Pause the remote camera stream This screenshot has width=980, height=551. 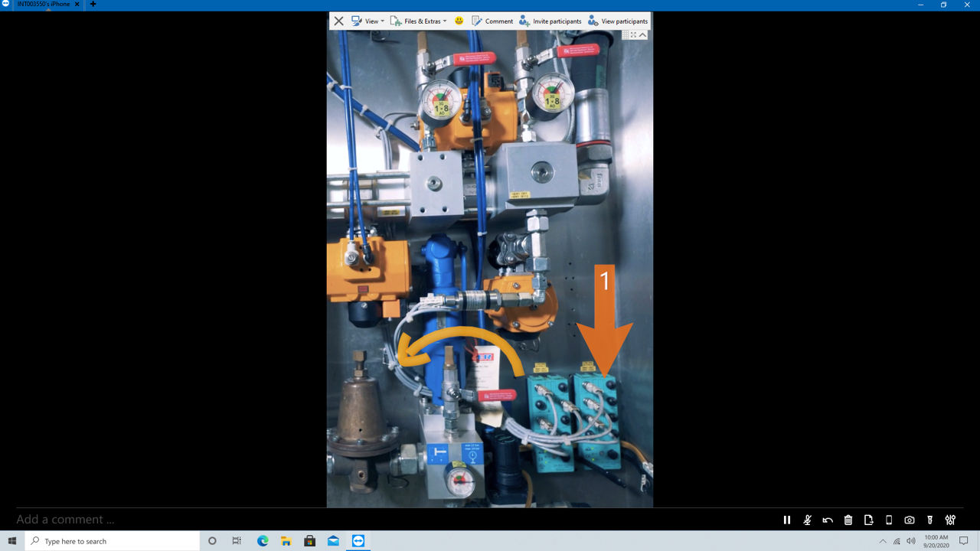pos(786,520)
